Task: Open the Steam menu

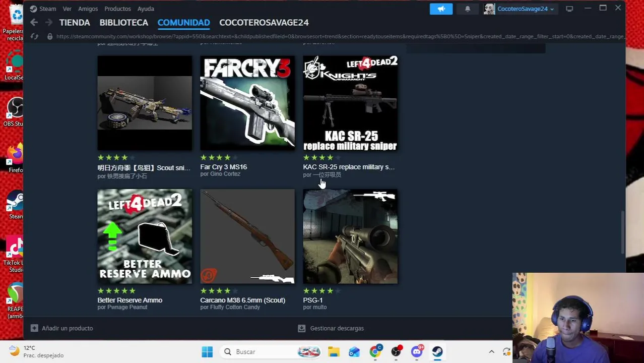Action: tap(48, 9)
